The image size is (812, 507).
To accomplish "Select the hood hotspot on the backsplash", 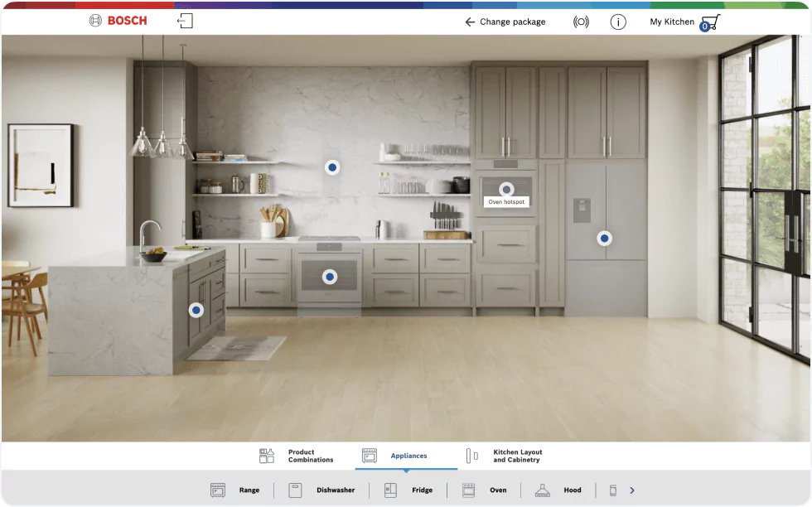I will pyautogui.click(x=332, y=167).
